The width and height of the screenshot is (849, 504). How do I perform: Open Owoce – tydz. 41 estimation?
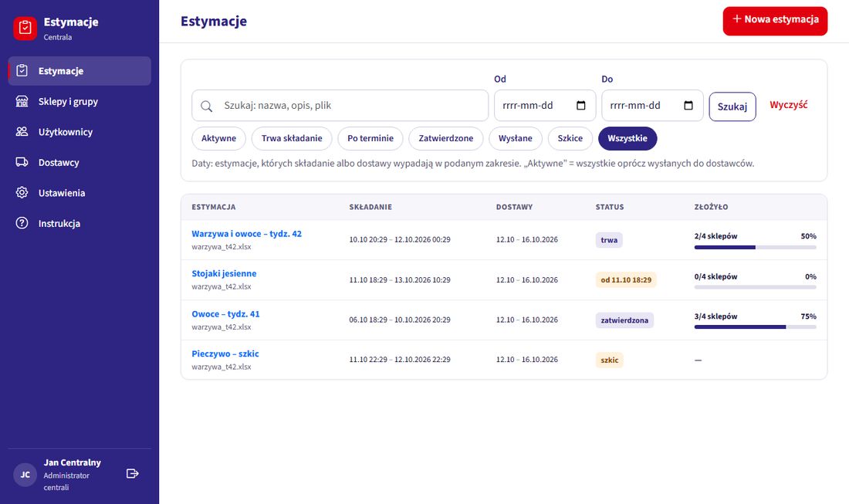point(226,314)
